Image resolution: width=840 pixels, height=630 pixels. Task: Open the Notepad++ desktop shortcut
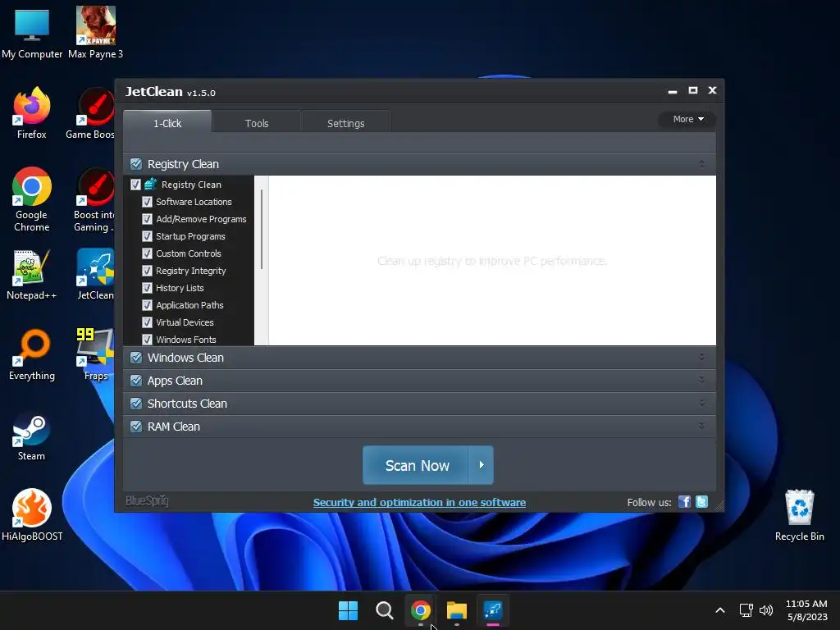tap(32, 274)
